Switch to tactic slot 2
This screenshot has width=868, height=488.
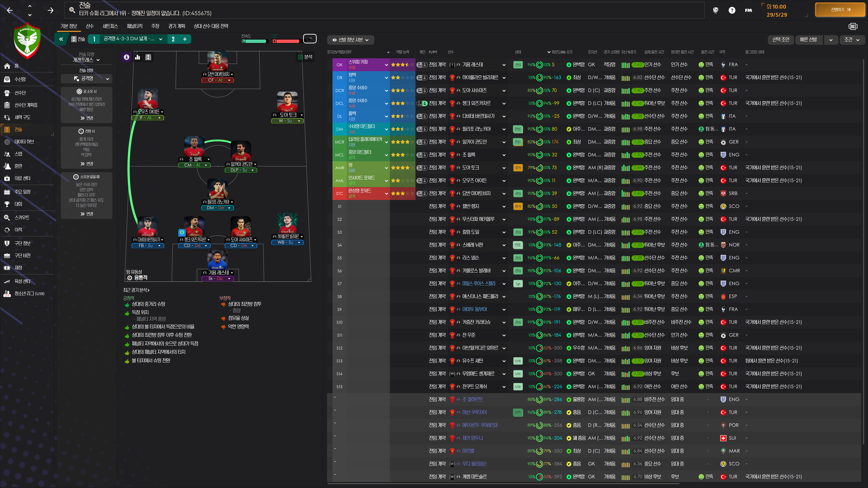[x=173, y=39]
